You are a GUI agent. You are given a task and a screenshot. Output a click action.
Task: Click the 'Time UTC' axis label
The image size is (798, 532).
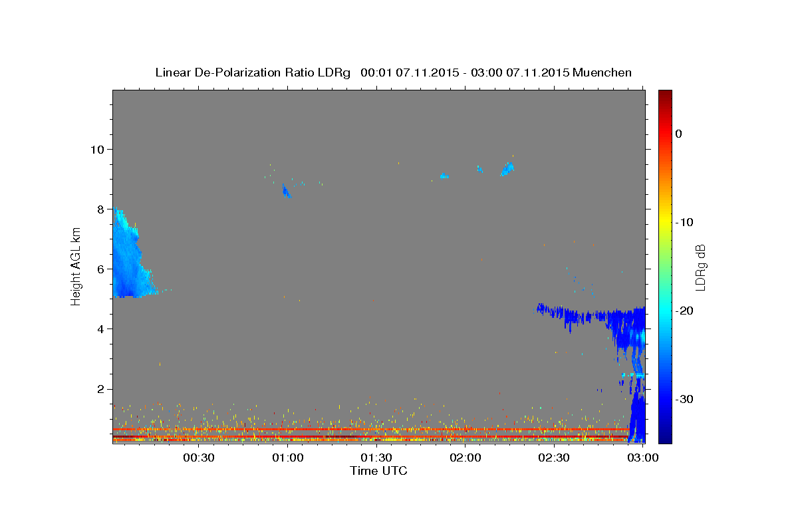[x=378, y=471]
